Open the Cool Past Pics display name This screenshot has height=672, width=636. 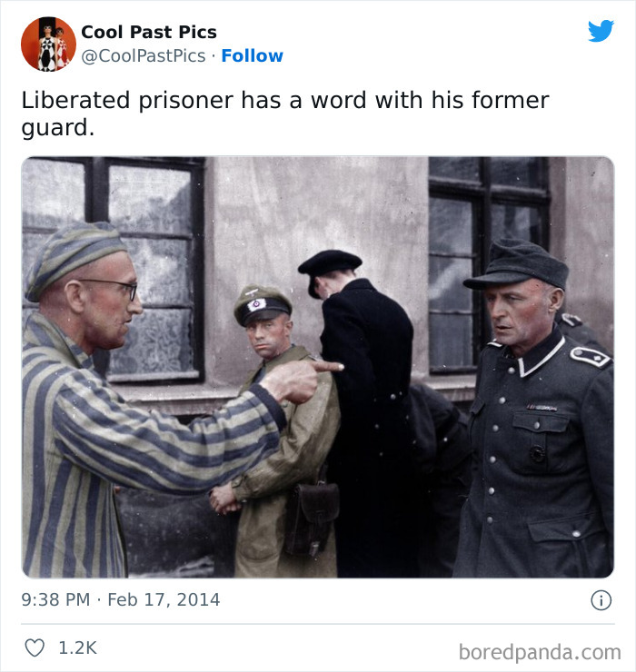(x=149, y=32)
